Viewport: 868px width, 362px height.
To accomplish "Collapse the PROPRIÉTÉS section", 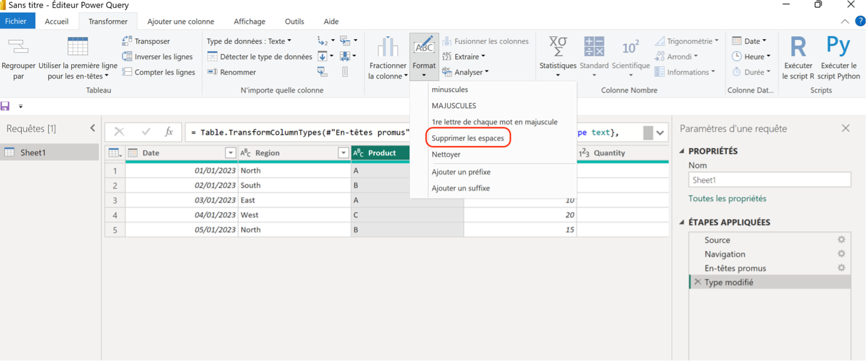I will click(x=682, y=151).
